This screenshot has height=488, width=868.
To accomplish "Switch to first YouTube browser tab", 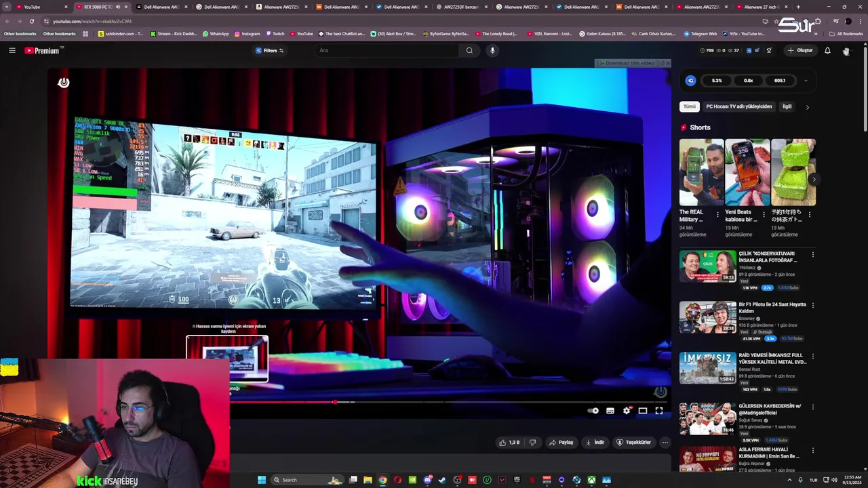I will (42, 7).
